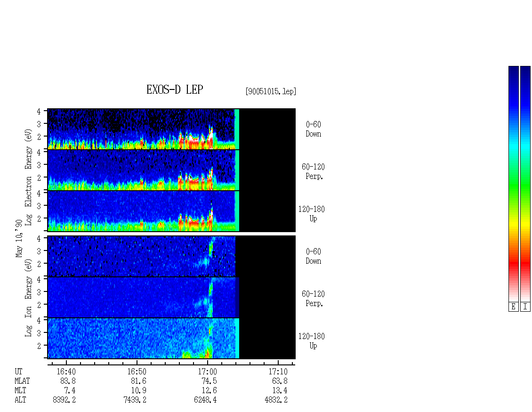Click the ALT value 8392.2
The image size is (532, 412).
coord(64,400)
